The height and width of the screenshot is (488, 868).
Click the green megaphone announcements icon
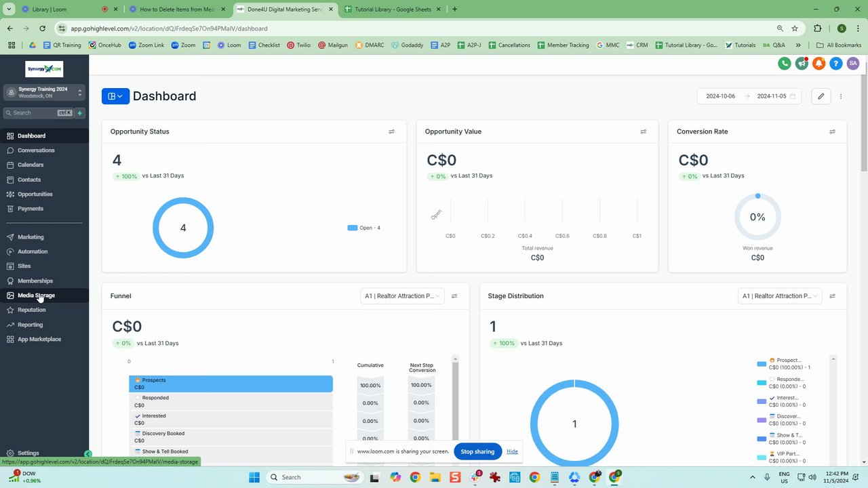802,63
